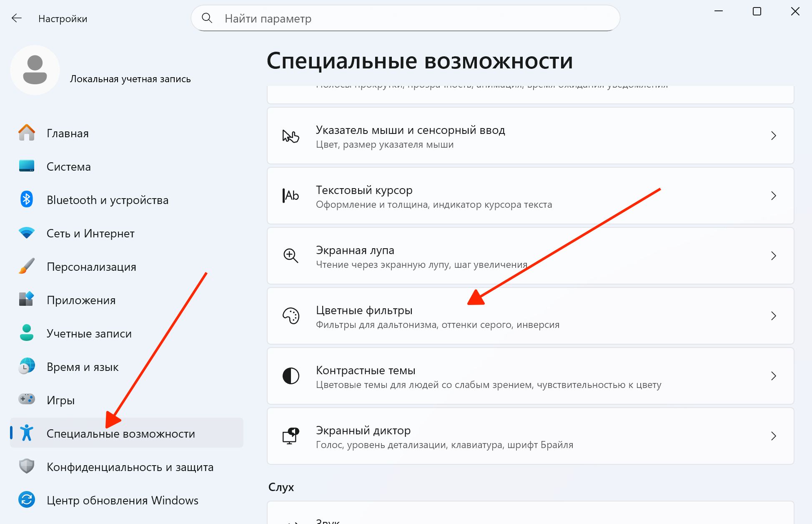
Task: Click the Wi-Fi icon for Сеть и Интернет
Action: [x=27, y=233]
